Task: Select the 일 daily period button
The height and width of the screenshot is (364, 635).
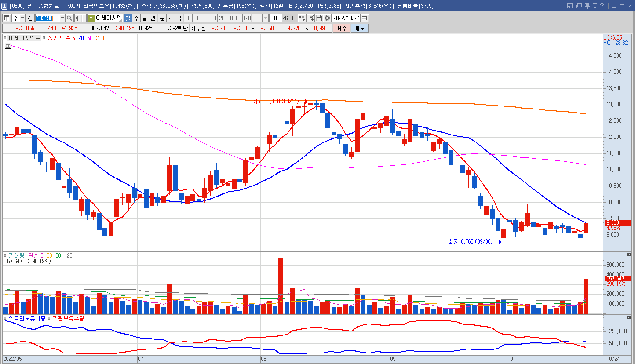Action: (x=128, y=18)
